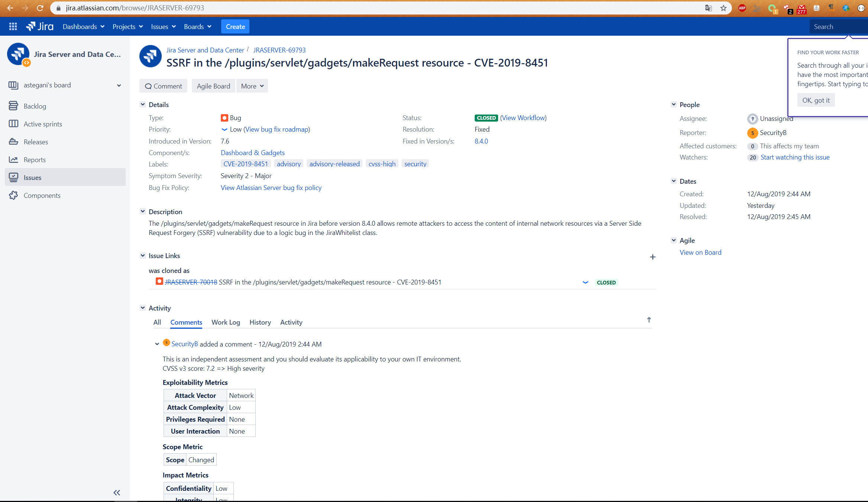Collapse the Description section

(x=143, y=212)
